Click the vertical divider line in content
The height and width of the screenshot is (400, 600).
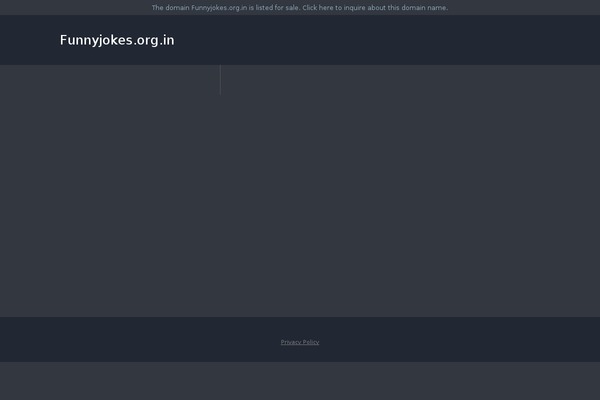click(x=220, y=80)
